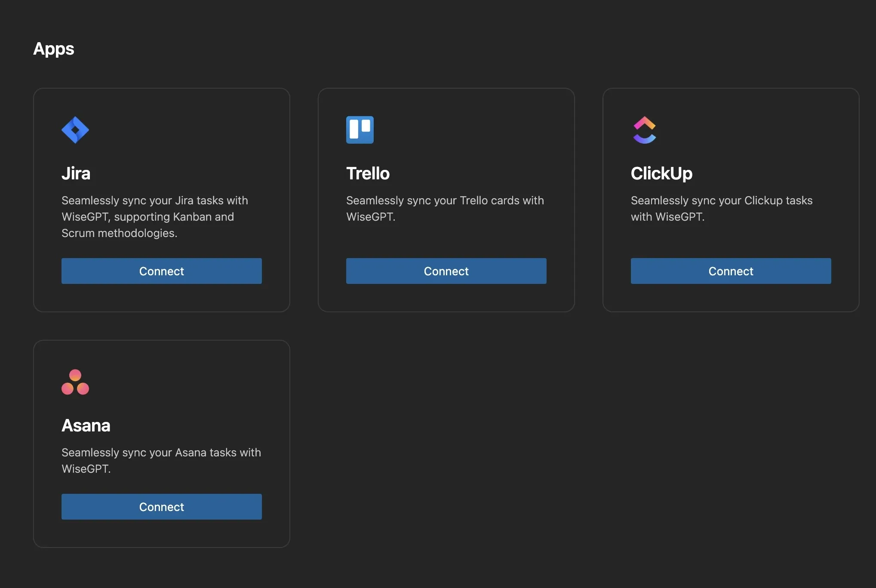876x588 pixels.
Task: Select the Asana card title
Action: [x=86, y=425]
